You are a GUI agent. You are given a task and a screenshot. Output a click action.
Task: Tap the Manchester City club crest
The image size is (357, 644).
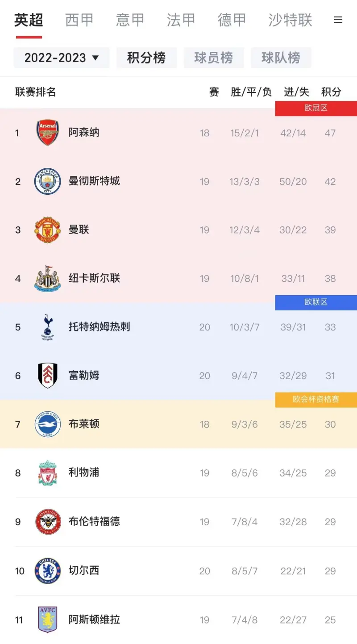pyautogui.click(x=48, y=181)
